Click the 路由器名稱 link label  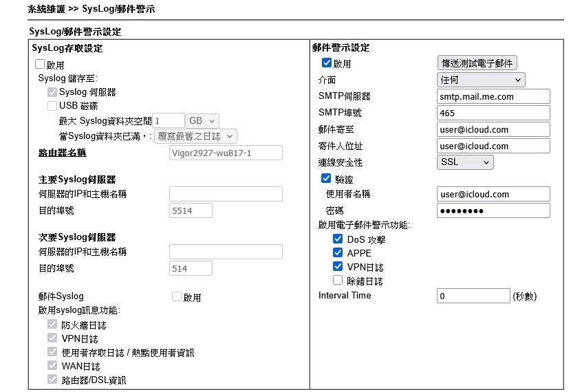[63, 152]
